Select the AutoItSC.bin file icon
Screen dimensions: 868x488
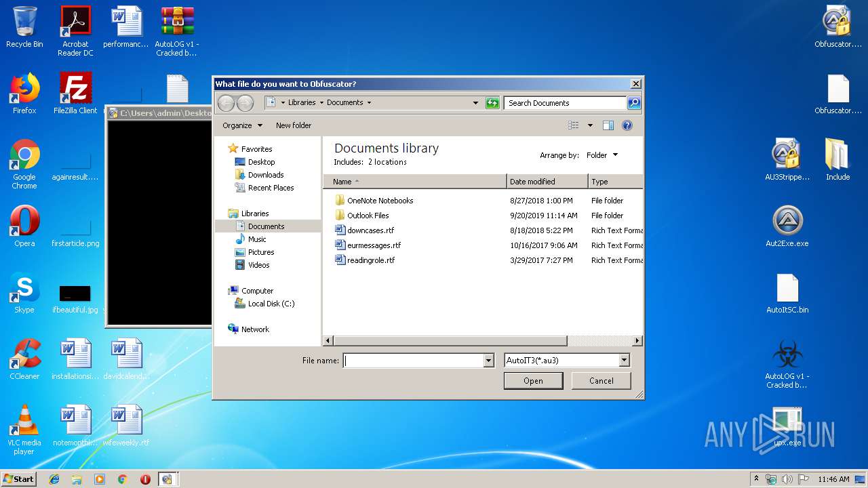[787, 293]
